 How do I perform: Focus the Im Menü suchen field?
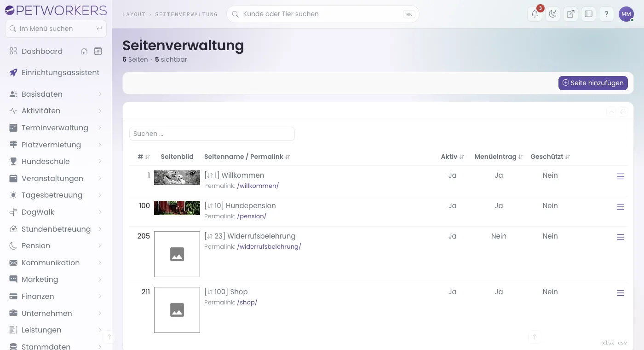click(56, 29)
